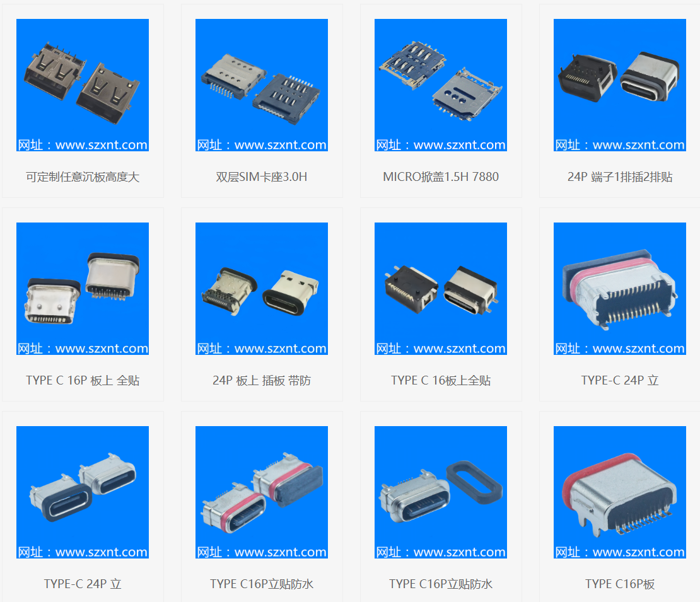700x602 pixels.
Task: View the MICRO掀盖1.5H 7880 product photo
Action: point(441,85)
